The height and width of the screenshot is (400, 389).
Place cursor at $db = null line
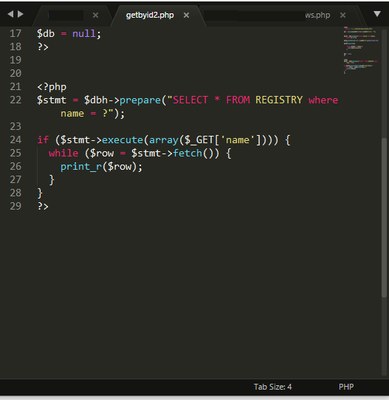tap(69, 34)
